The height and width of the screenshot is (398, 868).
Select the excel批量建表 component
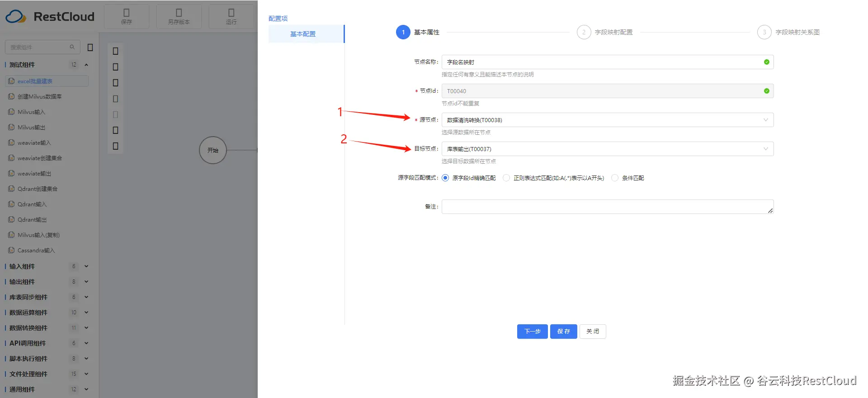click(47, 81)
